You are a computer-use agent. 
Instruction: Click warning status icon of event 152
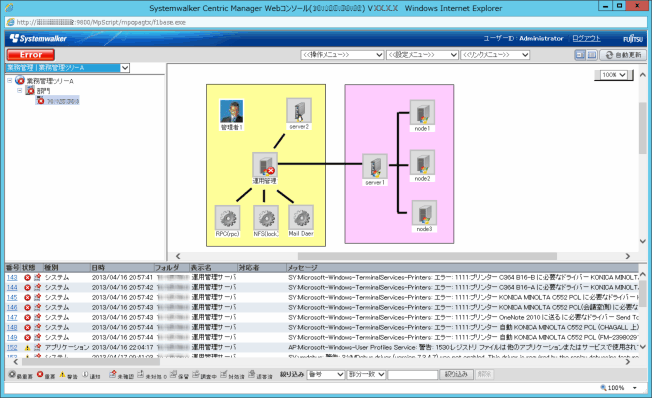pyautogui.click(x=27, y=347)
